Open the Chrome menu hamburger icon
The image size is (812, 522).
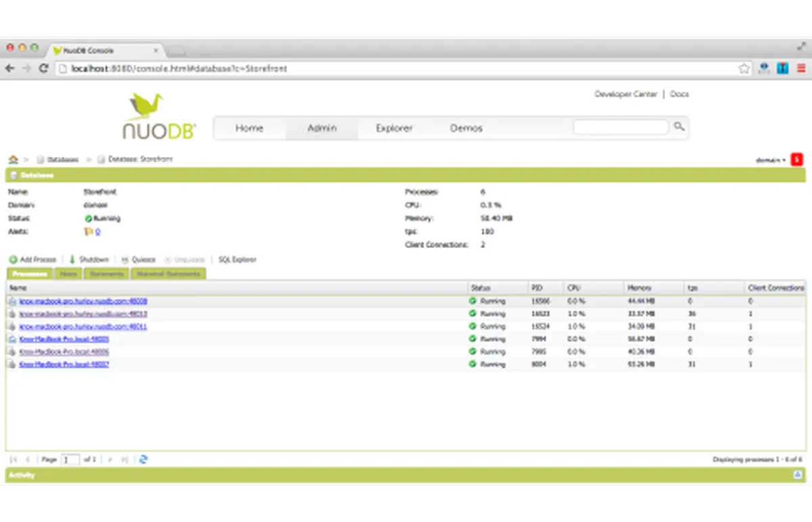801,68
